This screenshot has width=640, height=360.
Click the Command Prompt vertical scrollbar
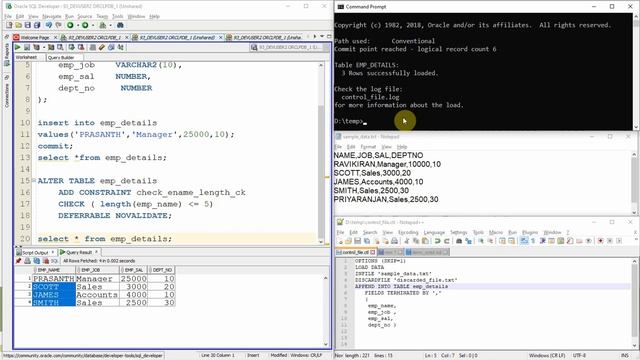click(636, 71)
